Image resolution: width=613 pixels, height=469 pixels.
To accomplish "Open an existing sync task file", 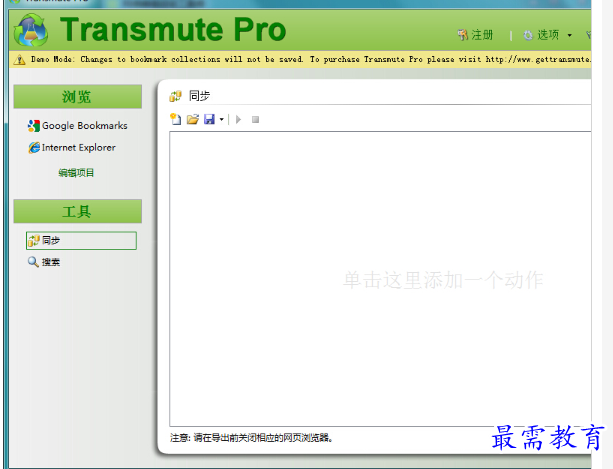I will point(193,119).
